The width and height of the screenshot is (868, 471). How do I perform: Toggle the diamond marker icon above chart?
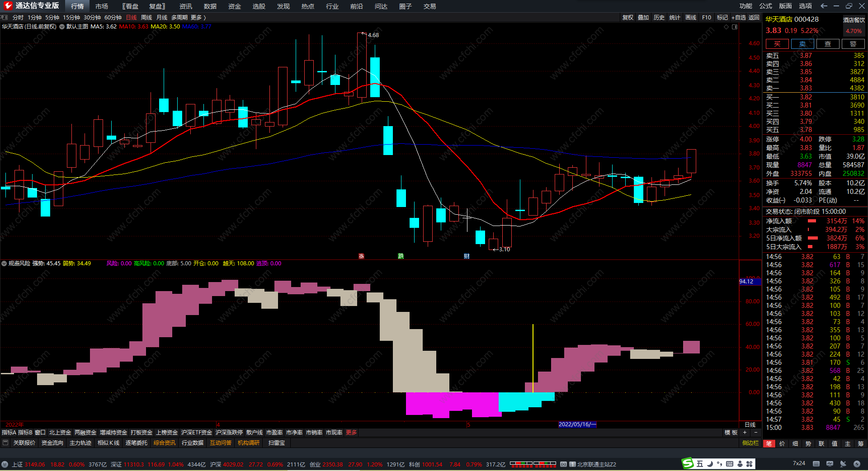tap(726, 27)
